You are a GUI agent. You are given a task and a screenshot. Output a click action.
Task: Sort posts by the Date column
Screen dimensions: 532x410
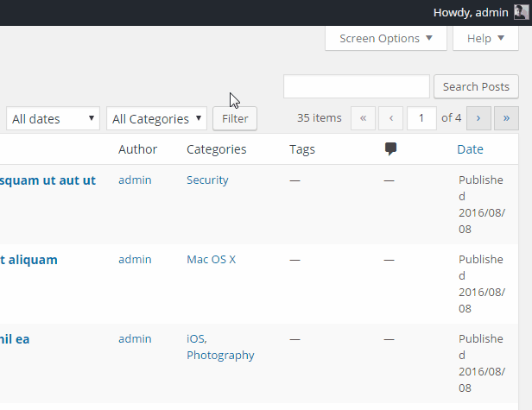tap(470, 149)
